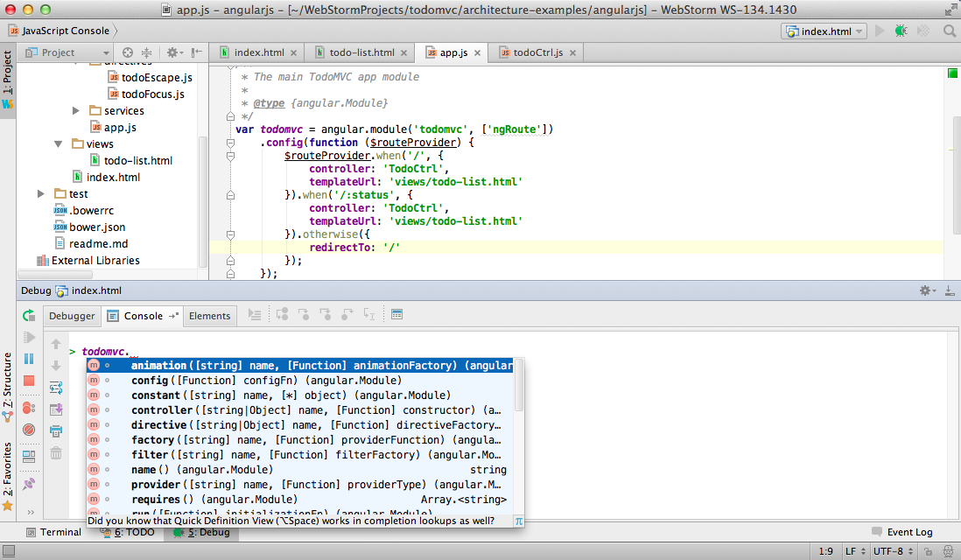
Task: Pause the running program
Action: tap(29, 360)
